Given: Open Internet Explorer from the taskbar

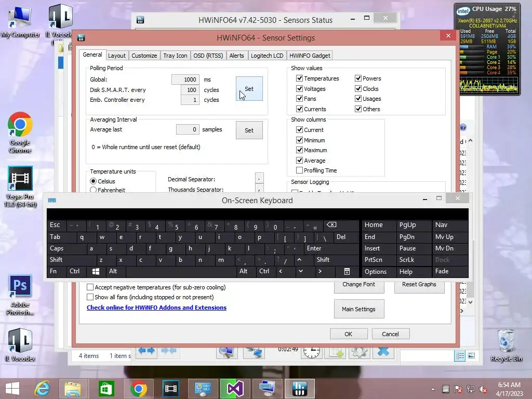Looking at the screenshot, I should point(42,389).
